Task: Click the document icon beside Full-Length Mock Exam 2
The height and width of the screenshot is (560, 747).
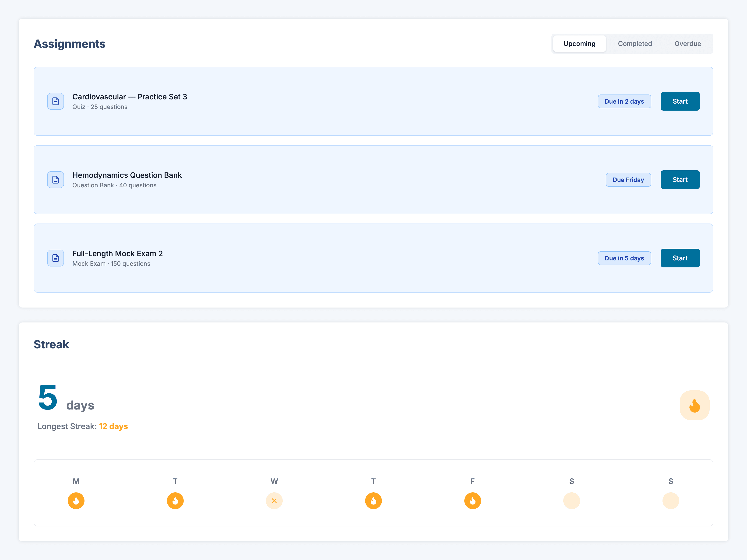Action: point(55,258)
